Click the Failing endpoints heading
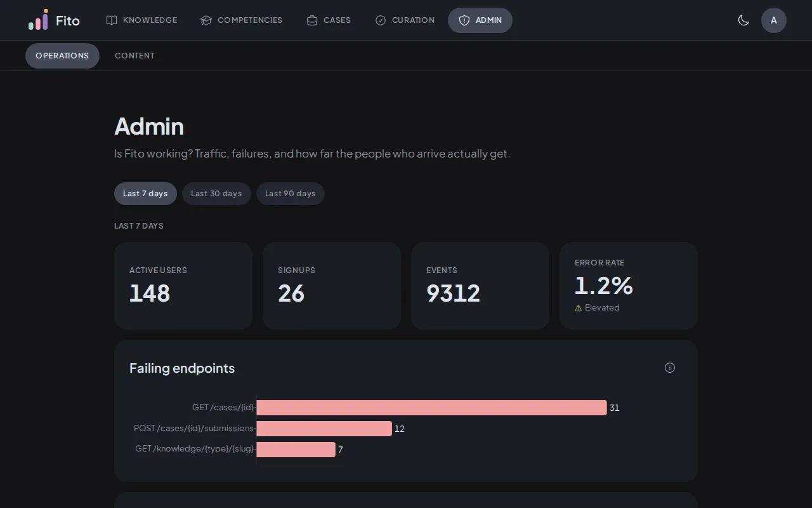 (182, 368)
